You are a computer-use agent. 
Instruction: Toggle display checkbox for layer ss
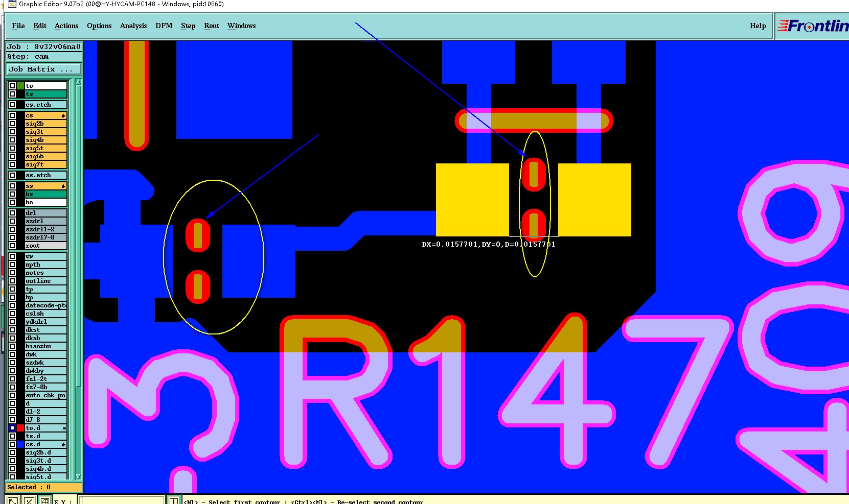point(12,186)
